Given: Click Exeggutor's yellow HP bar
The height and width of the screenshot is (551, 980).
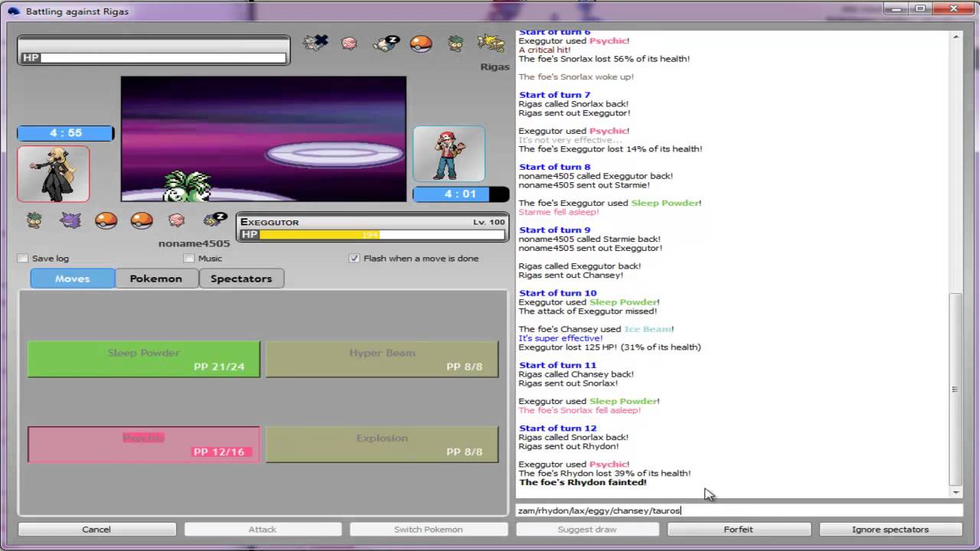Looking at the screenshot, I should 319,235.
